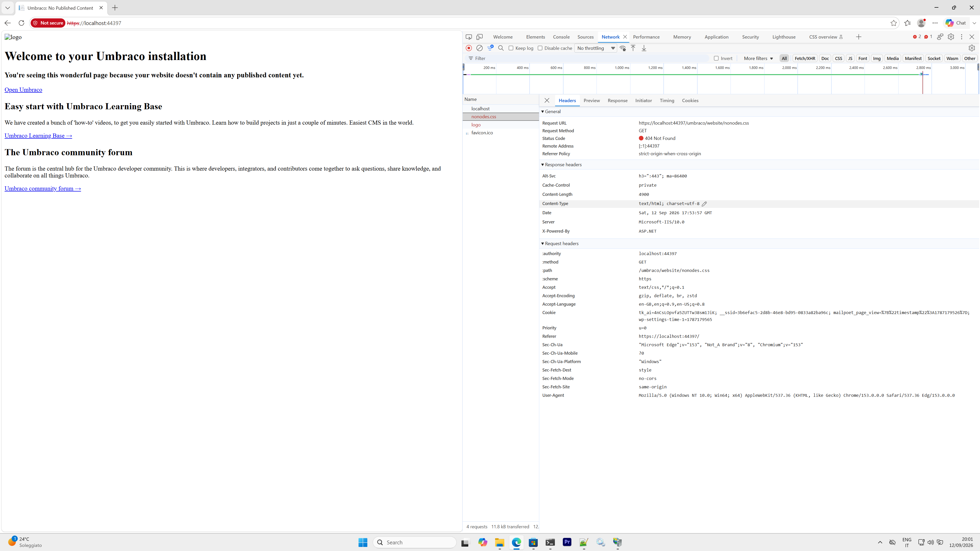Open the No throttling dropdown
980x551 pixels.
(x=595, y=48)
